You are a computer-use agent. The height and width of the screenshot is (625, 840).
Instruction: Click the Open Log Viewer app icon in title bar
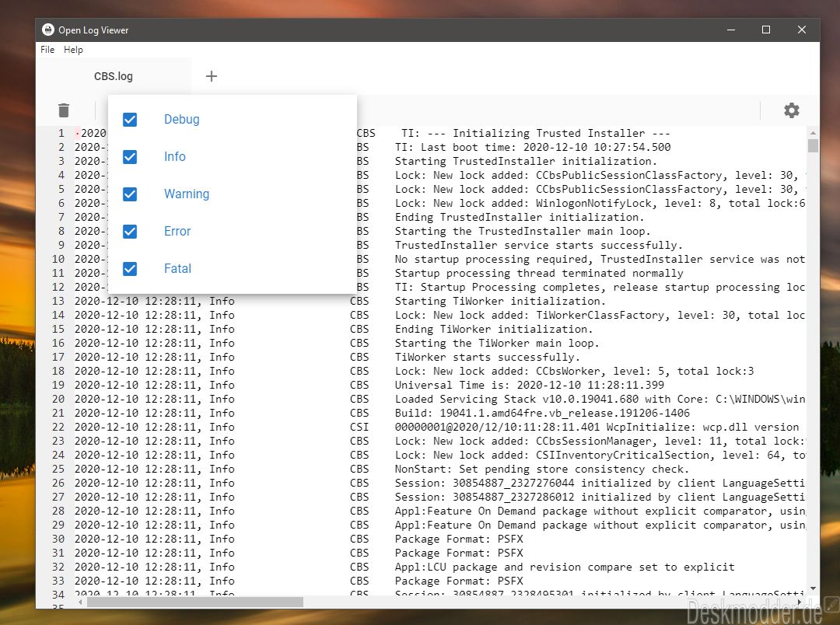48,30
